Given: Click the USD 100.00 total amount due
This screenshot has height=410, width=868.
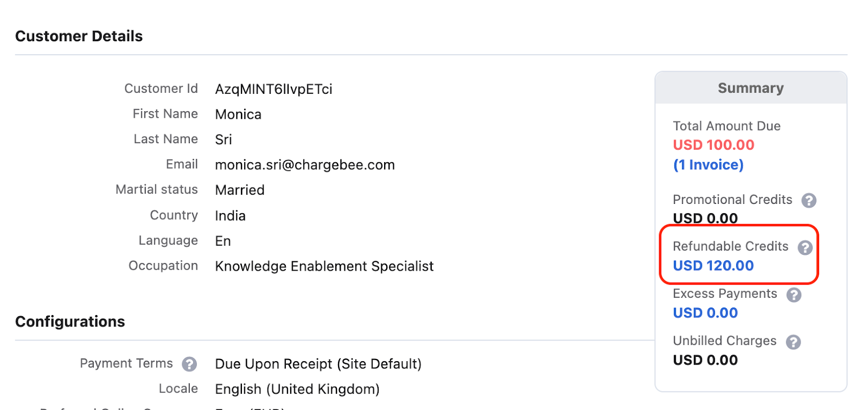Looking at the screenshot, I should click(713, 145).
